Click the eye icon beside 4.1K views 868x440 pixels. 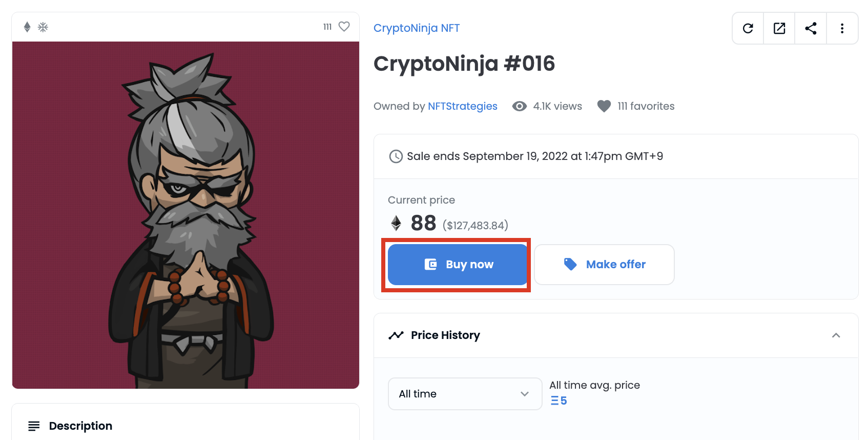click(519, 106)
